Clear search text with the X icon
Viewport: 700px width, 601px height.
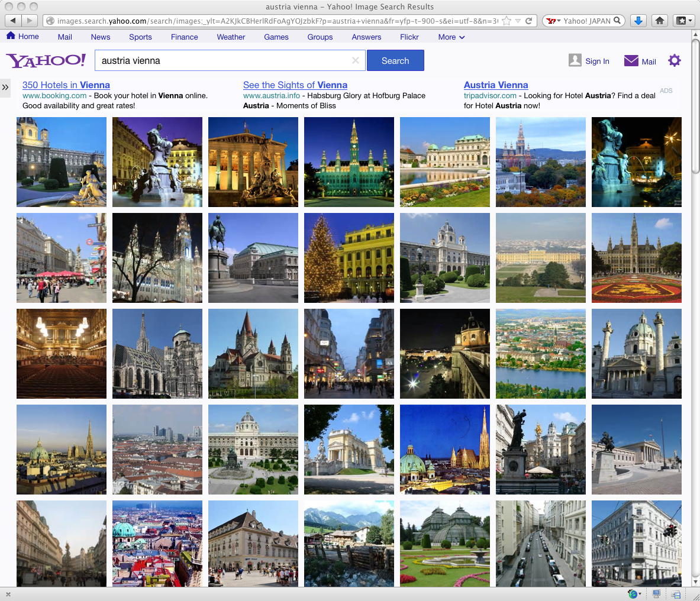point(356,60)
